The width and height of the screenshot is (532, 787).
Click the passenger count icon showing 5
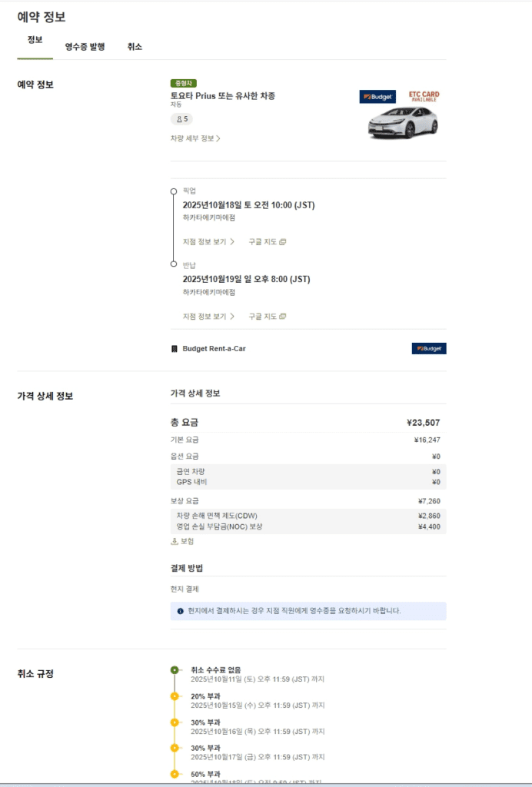click(x=181, y=119)
